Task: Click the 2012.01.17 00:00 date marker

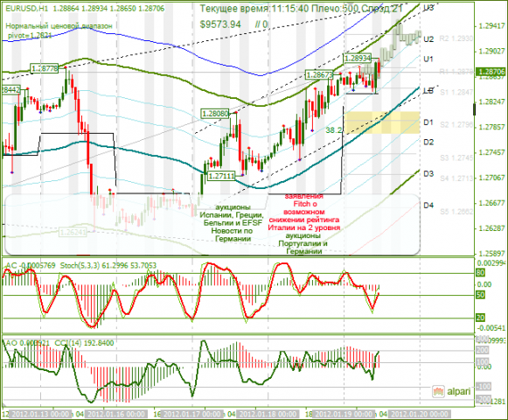Action: coord(192,414)
